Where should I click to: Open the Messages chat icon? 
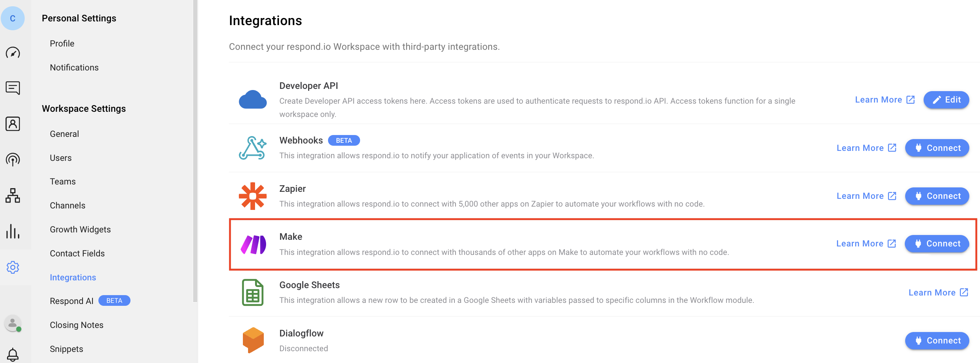click(13, 88)
